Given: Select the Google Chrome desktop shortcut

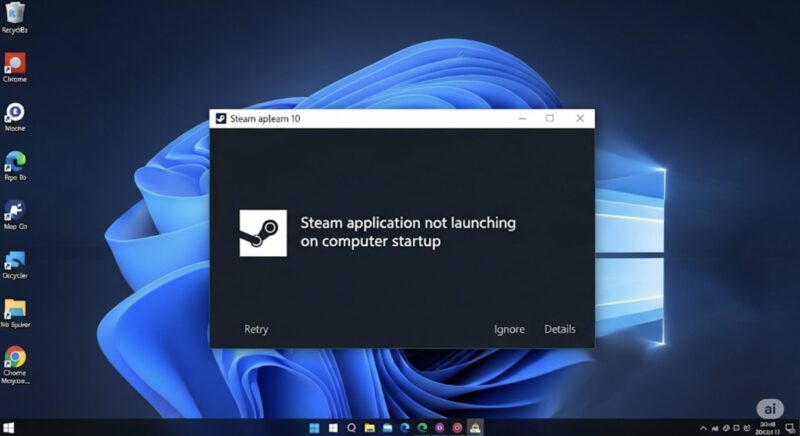Looking at the screenshot, I should pos(15,365).
